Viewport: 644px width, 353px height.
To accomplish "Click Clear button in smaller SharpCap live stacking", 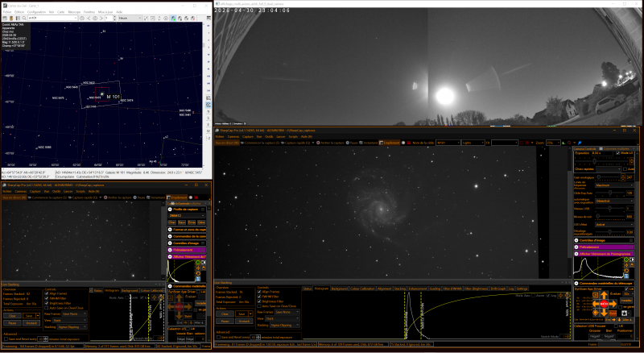I will pyautogui.click(x=12, y=316).
